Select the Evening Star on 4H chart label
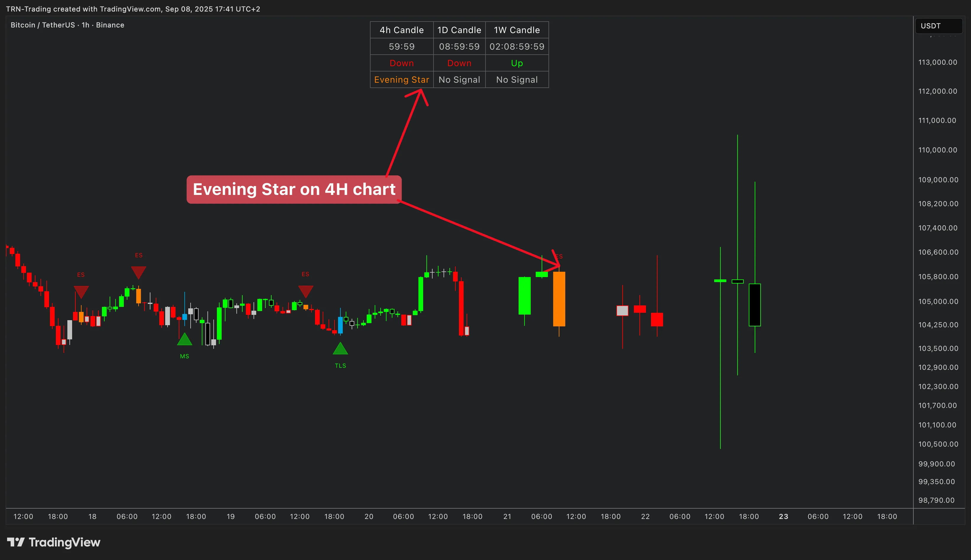 coord(293,189)
